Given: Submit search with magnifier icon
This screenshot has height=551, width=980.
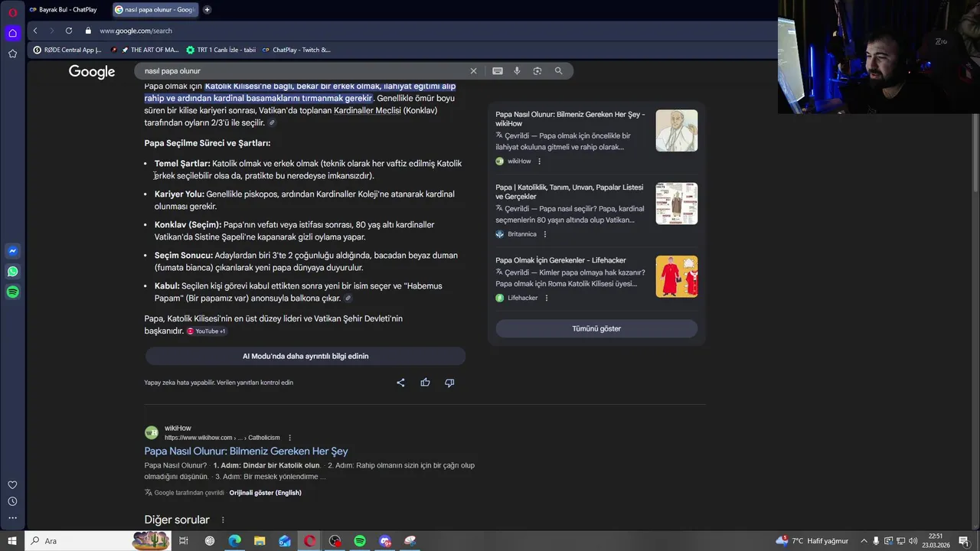Looking at the screenshot, I should coord(558,70).
